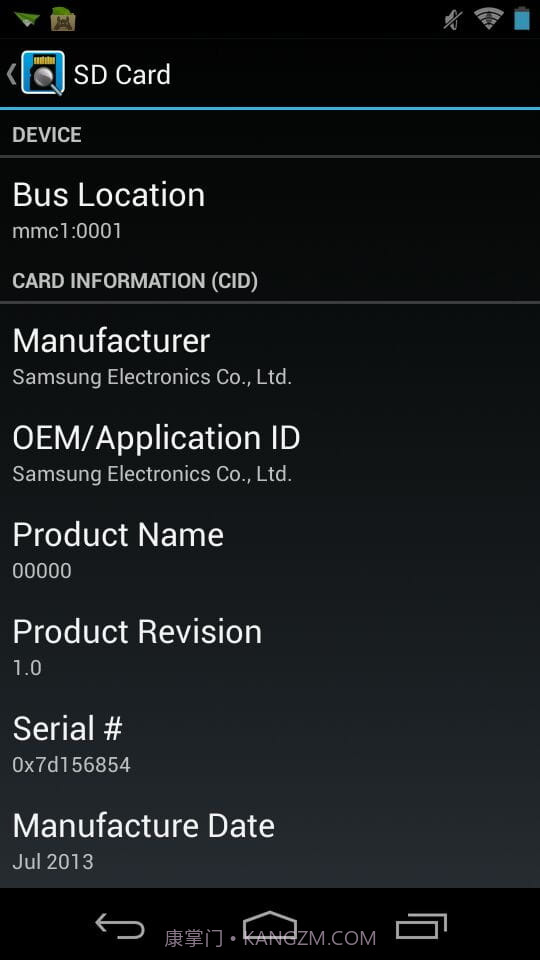Screen dimensions: 540x960
Task: Tap the Wi-Fi status icon
Action: coord(489,19)
